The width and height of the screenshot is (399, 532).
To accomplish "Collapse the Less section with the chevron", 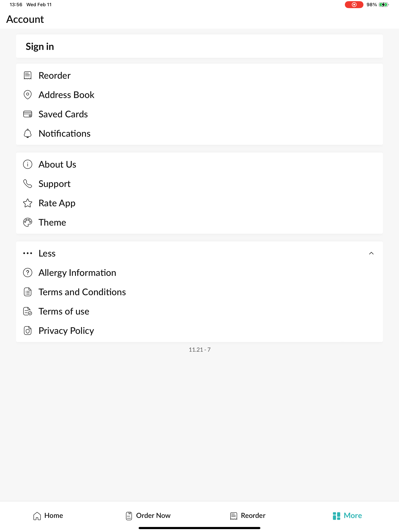I will pyautogui.click(x=371, y=253).
